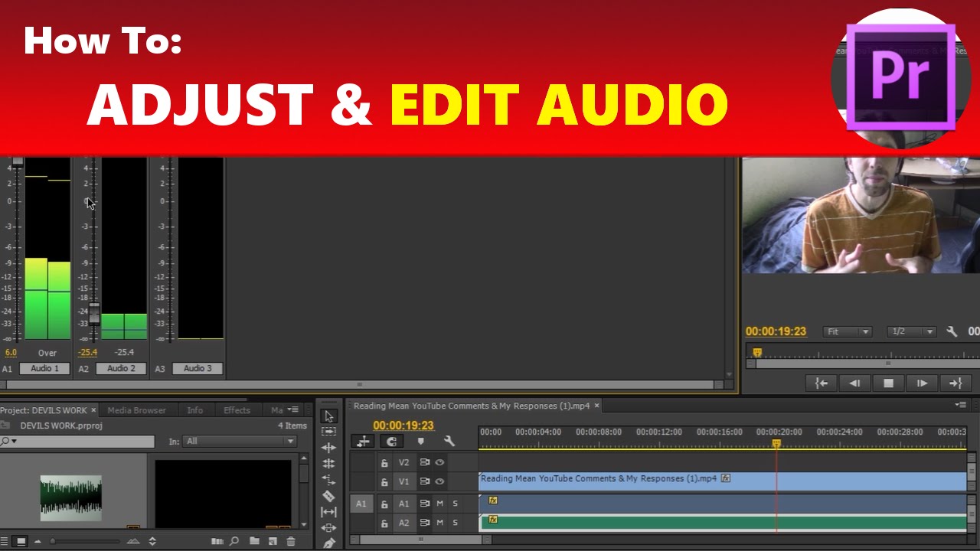Select the Ripple Edit tool
The image size is (980, 551).
click(x=328, y=448)
